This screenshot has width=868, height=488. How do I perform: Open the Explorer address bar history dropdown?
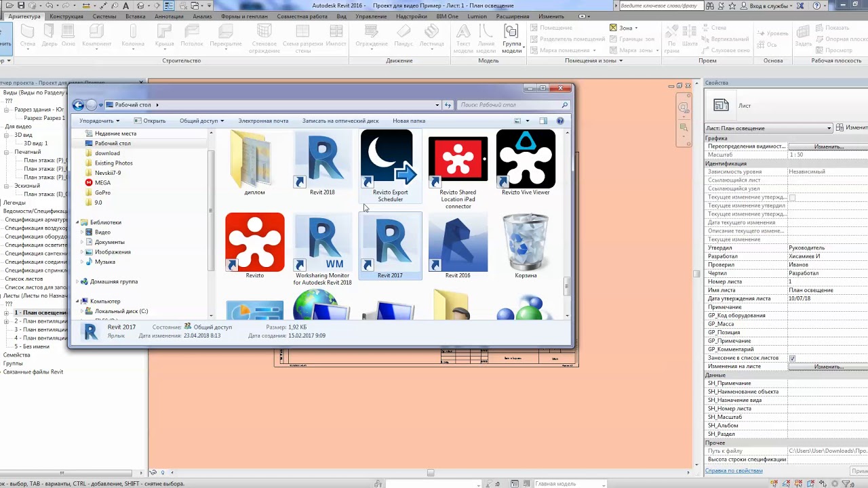point(437,105)
